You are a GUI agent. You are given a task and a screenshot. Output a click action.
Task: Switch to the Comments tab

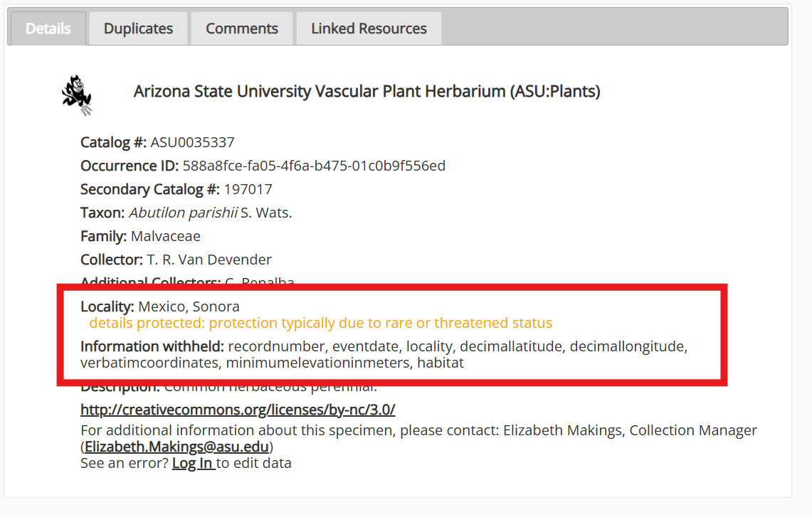coord(241,28)
